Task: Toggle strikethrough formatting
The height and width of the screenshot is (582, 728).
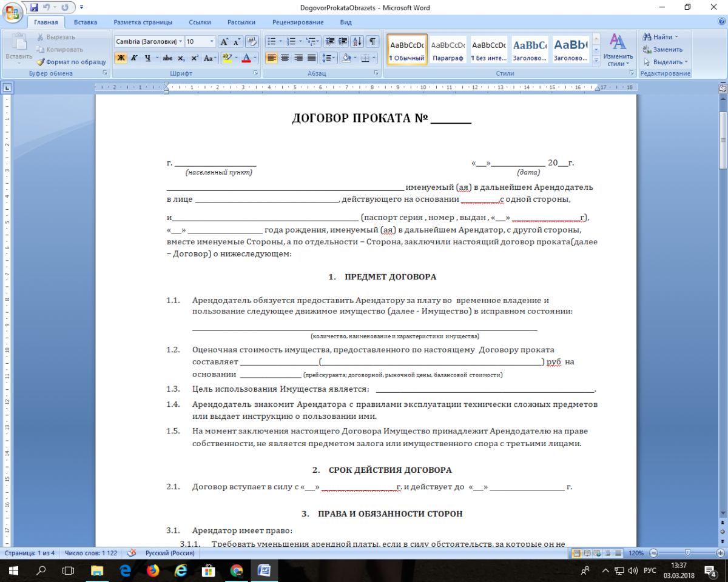Action: 167,58
